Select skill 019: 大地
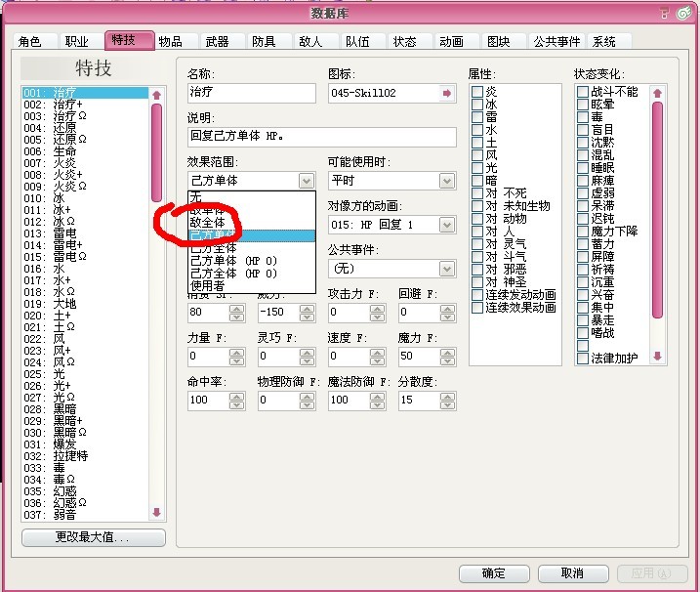700x592 pixels. [x=85, y=304]
